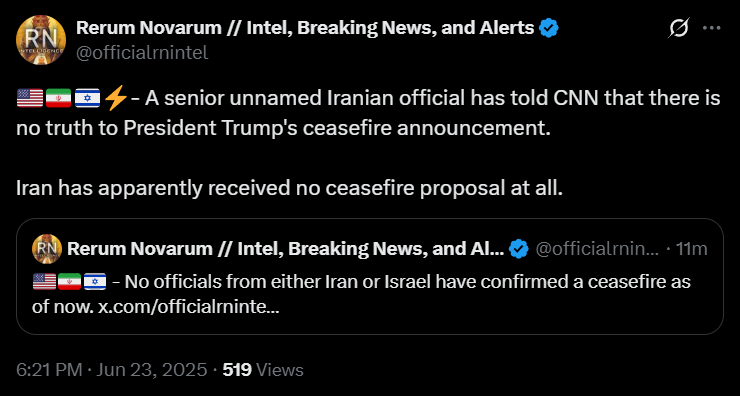Open the Rerum Novarum profile avatar

coord(41,40)
